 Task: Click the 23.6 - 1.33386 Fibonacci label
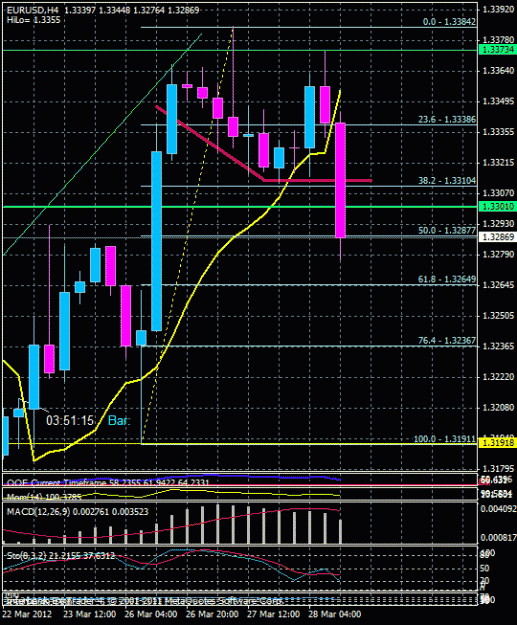(447, 119)
